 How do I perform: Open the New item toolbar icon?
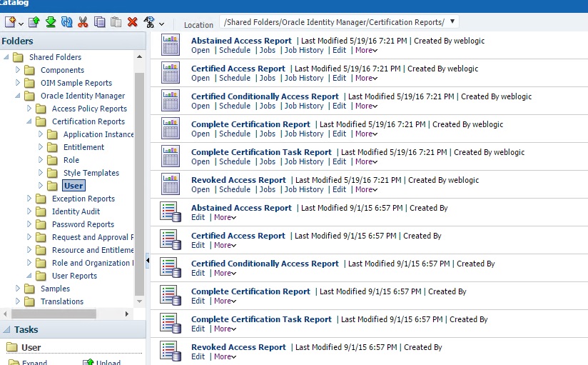pyautogui.click(x=10, y=22)
